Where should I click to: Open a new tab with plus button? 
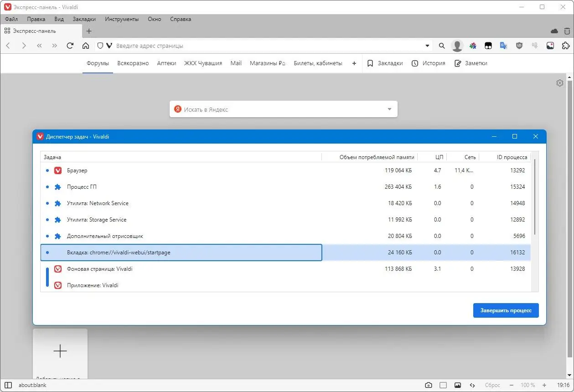89,31
